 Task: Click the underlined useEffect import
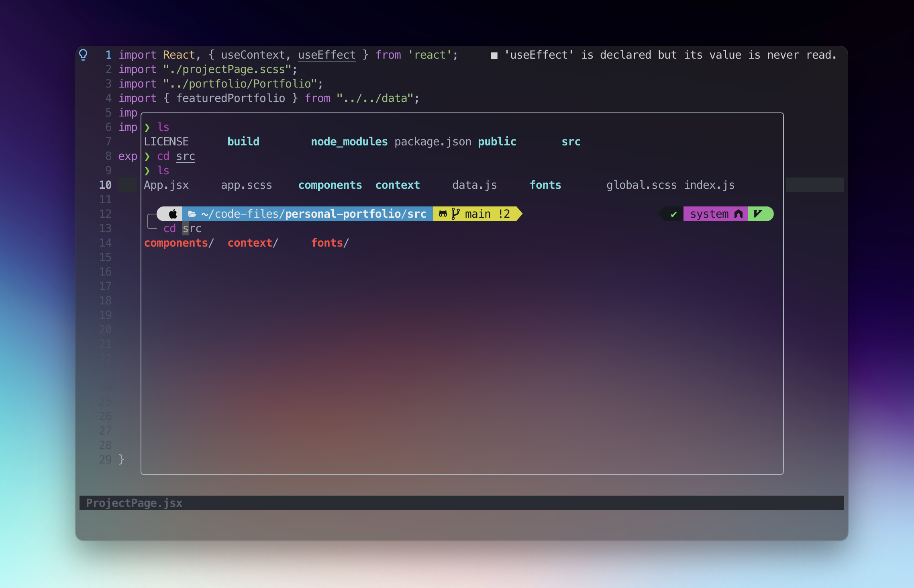[326, 55]
